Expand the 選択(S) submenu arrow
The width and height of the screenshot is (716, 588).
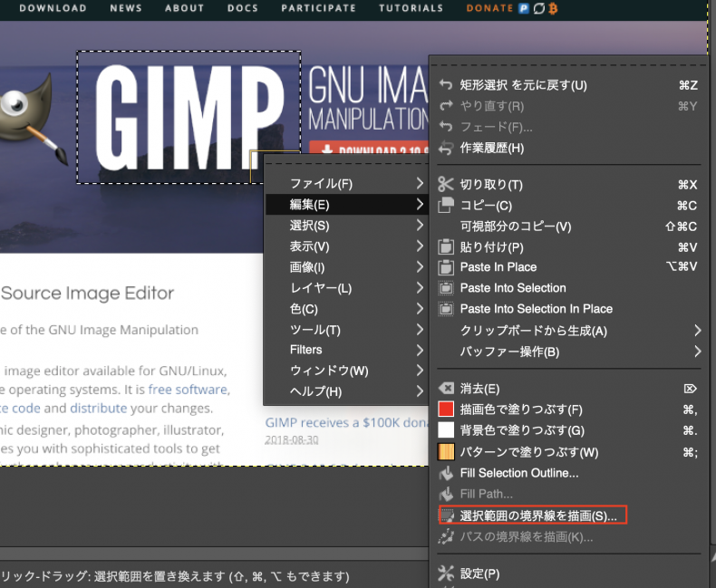click(420, 225)
